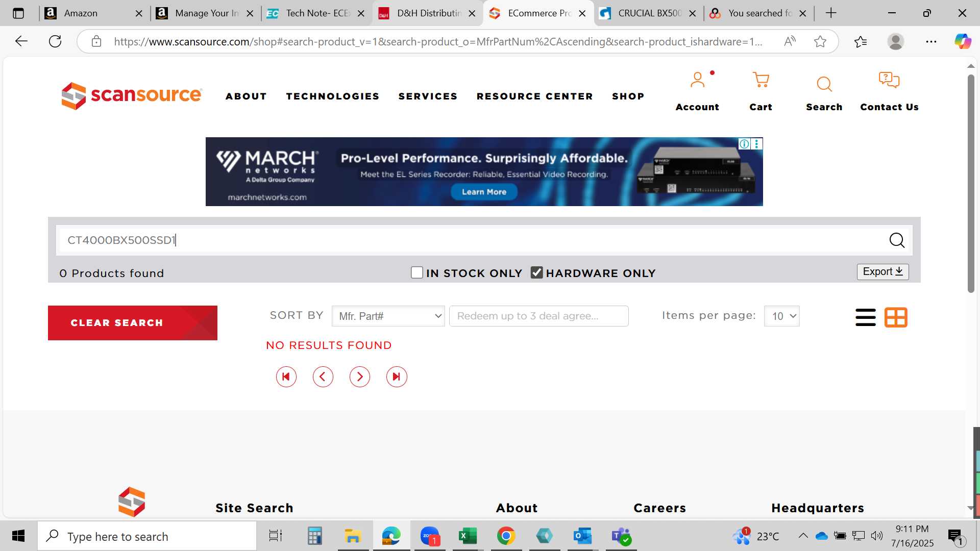Add this page to favorites star
Viewport: 980px width, 551px height.
[x=820, y=41]
